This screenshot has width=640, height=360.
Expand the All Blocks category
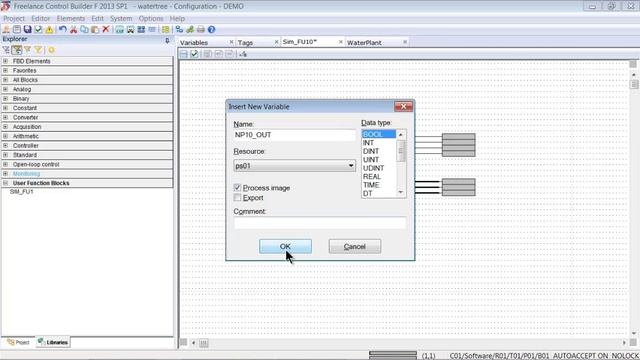[5, 80]
